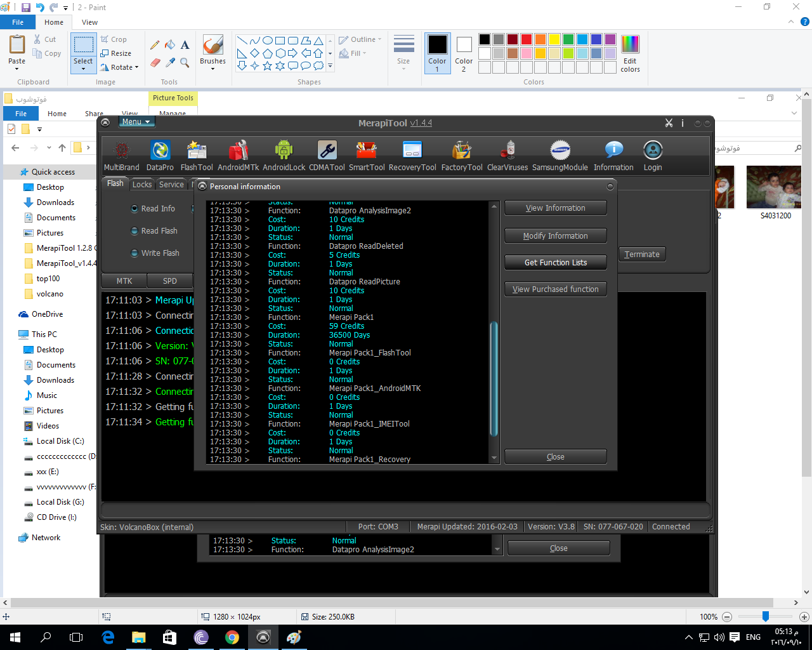Select the Read Info radio option

point(153,209)
